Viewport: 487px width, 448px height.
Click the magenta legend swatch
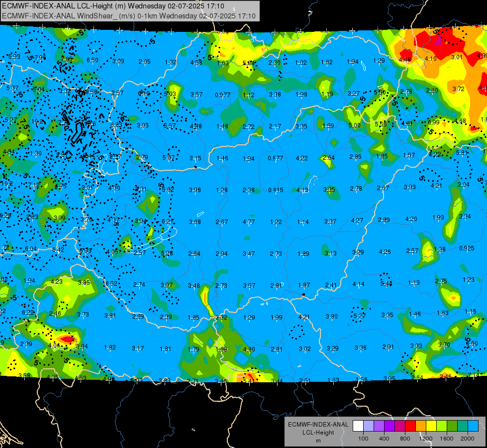400,426
